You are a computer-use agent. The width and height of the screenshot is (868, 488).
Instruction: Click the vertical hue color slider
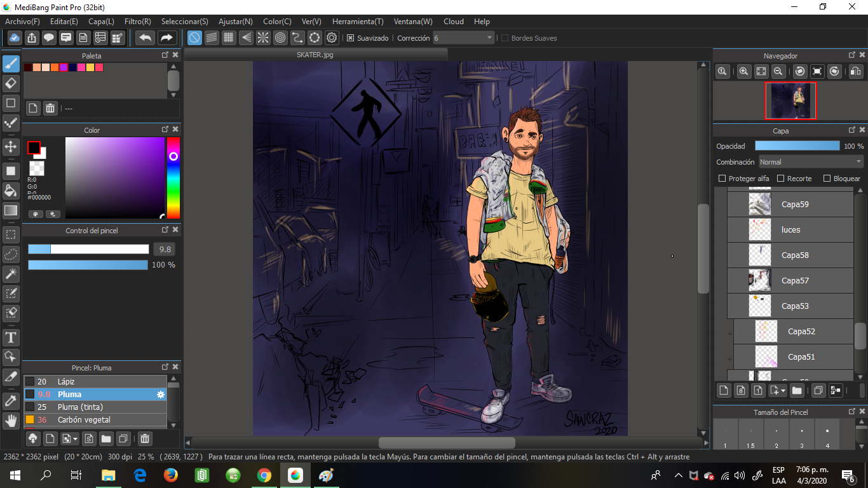[173, 178]
